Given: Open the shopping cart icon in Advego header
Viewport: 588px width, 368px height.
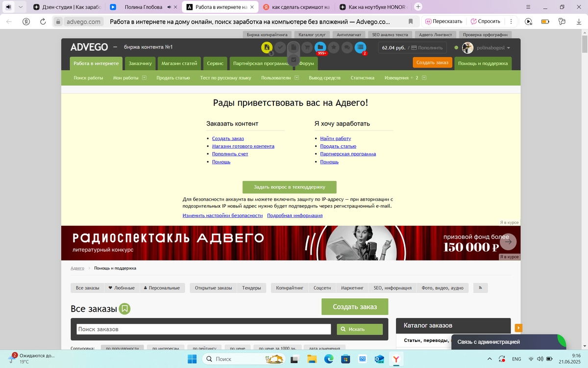Looking at the screenshot, I should click(307, 48).
